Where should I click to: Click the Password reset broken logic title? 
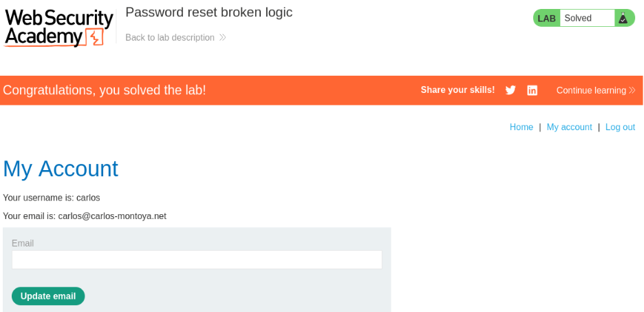208,12
